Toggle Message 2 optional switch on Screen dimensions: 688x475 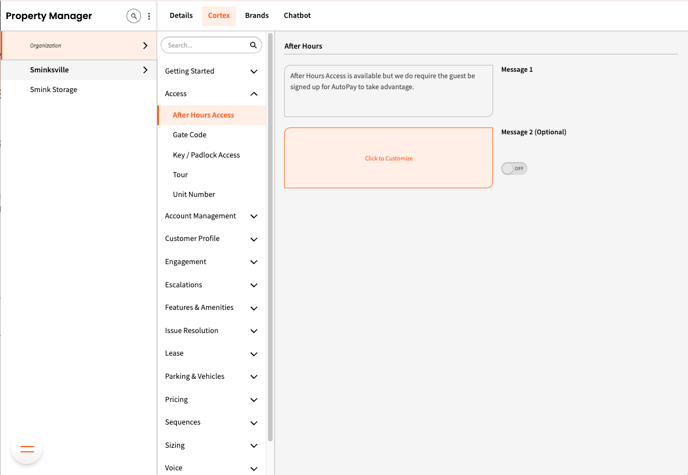click(514, 168)
